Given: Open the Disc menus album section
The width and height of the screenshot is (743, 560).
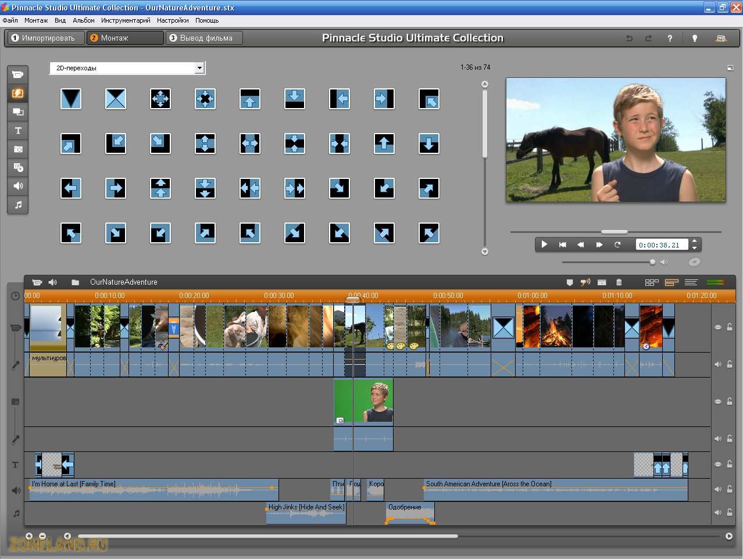Looking at the screenshot, I should click(18, 168).
